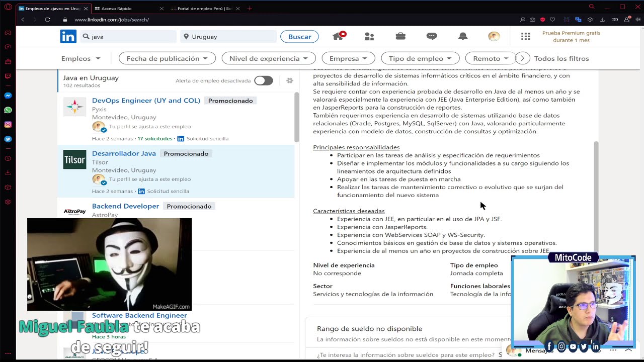
Task: Open profile avatar menu in LinkedIn navbar
Action: point(494,36)
